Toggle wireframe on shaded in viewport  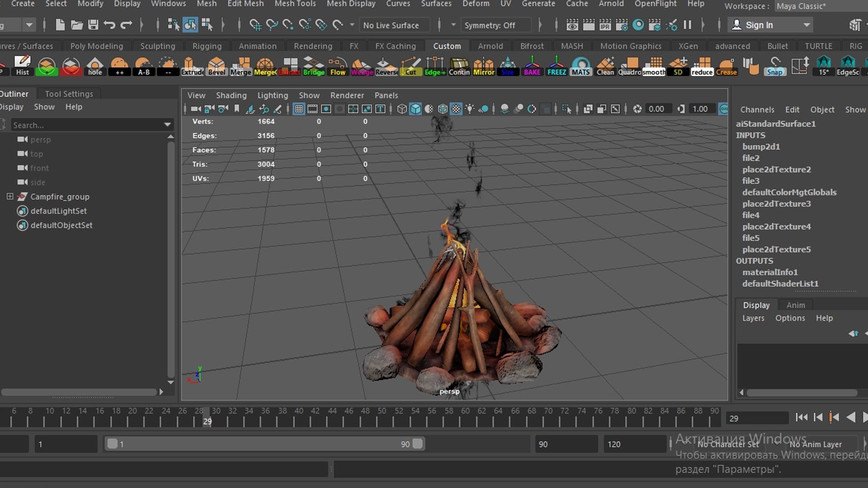pos(443,109)
